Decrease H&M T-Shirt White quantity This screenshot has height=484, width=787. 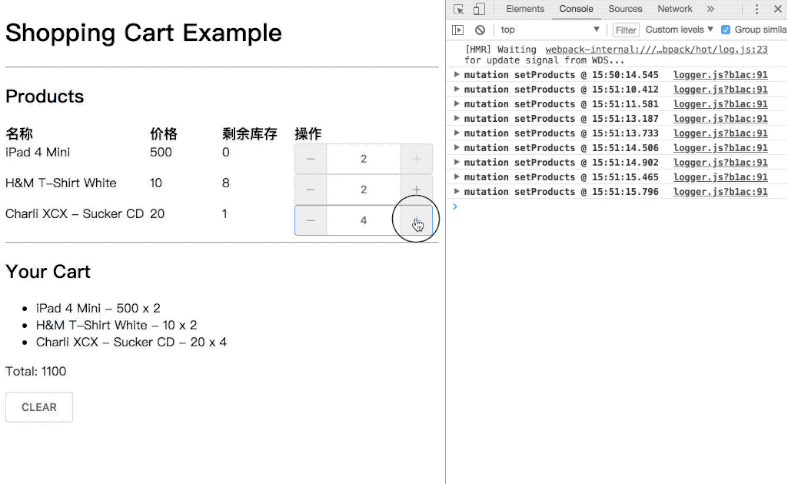(x=311, y=190)
